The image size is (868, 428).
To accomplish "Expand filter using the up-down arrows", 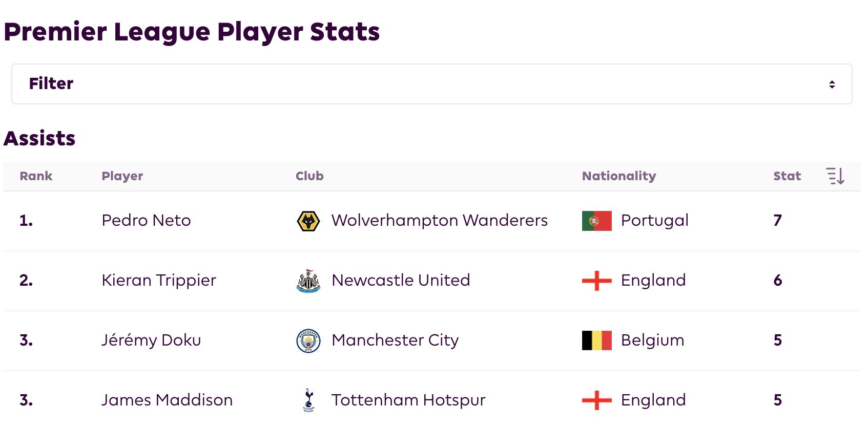I will [x=832, y=84].
